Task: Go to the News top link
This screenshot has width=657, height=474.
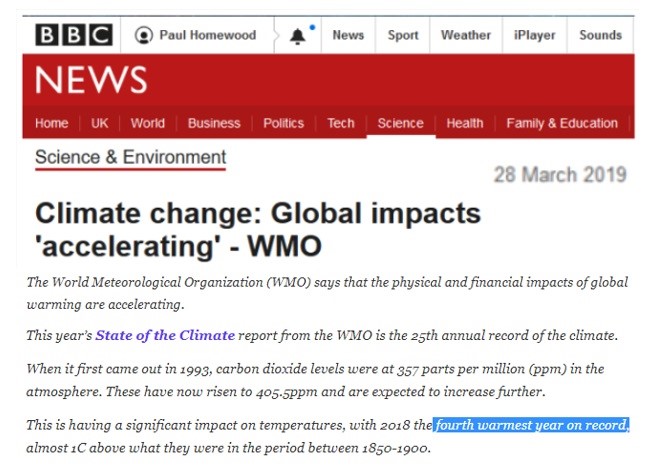Action: click(348, 35)
